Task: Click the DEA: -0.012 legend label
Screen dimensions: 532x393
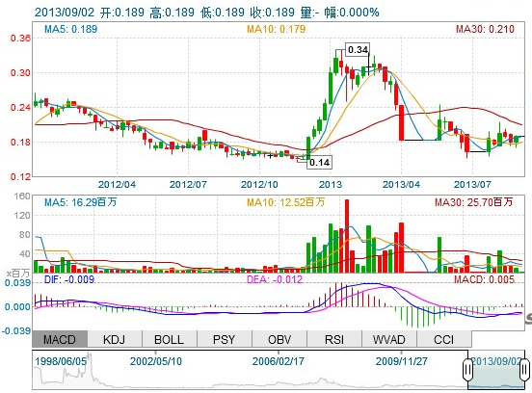Action: (x=275, y=279)
